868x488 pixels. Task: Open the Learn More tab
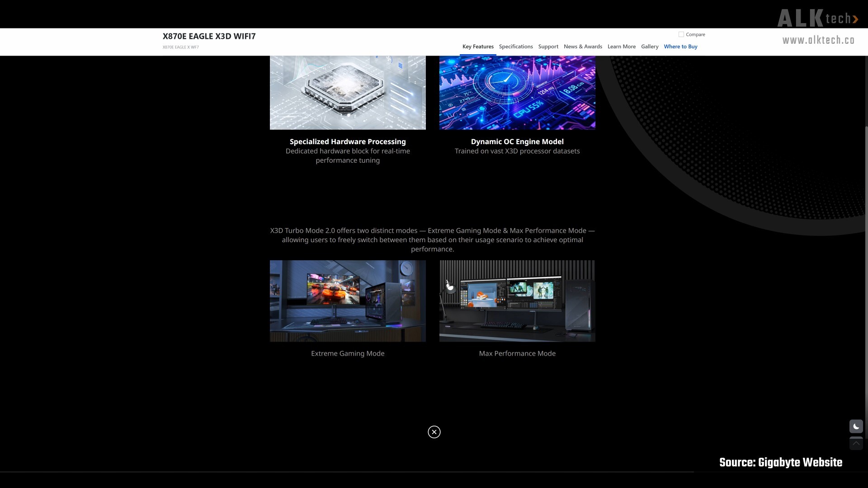coord(621,47)
